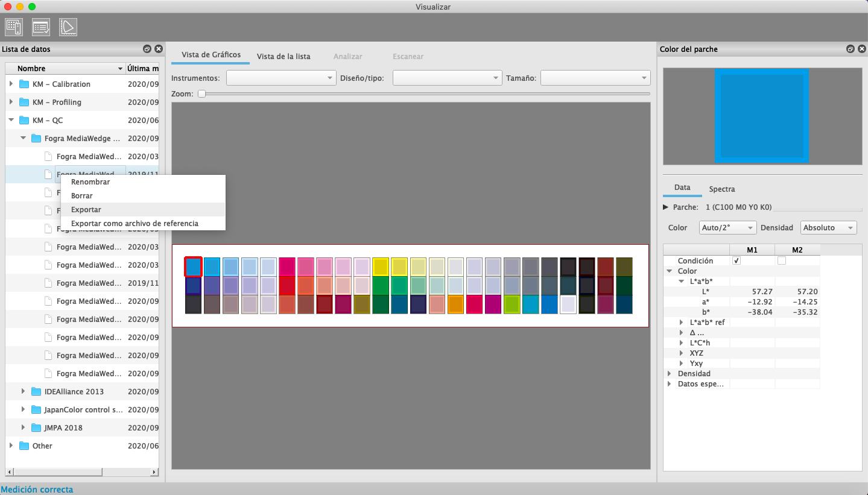Click the M1 column header
Screen dimensions: 868x495
click(x=752, y=250)
